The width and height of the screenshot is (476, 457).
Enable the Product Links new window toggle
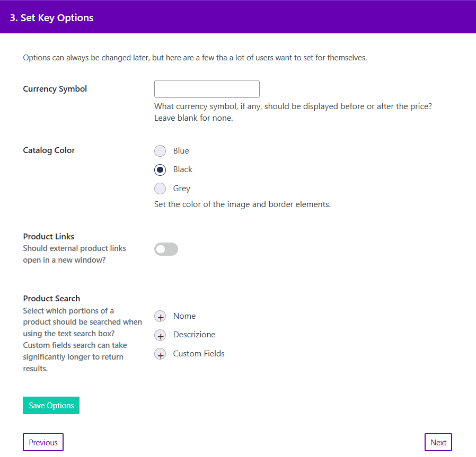point(166,249)
